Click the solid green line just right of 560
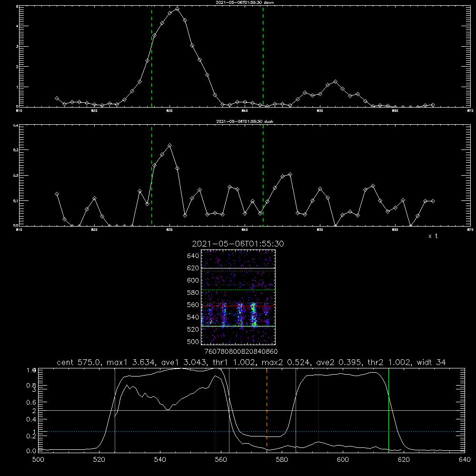 tap(229, 410)
